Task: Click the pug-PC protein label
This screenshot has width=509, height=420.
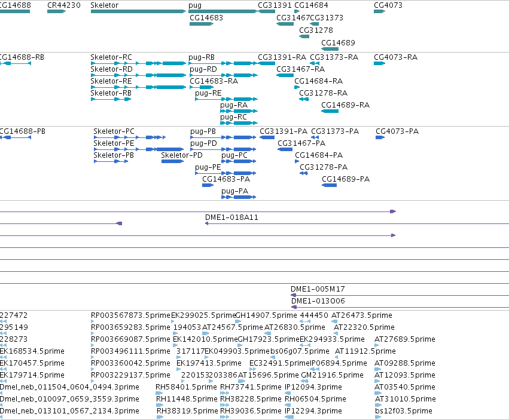Action: pyautogui.click(x=234, y=156)
